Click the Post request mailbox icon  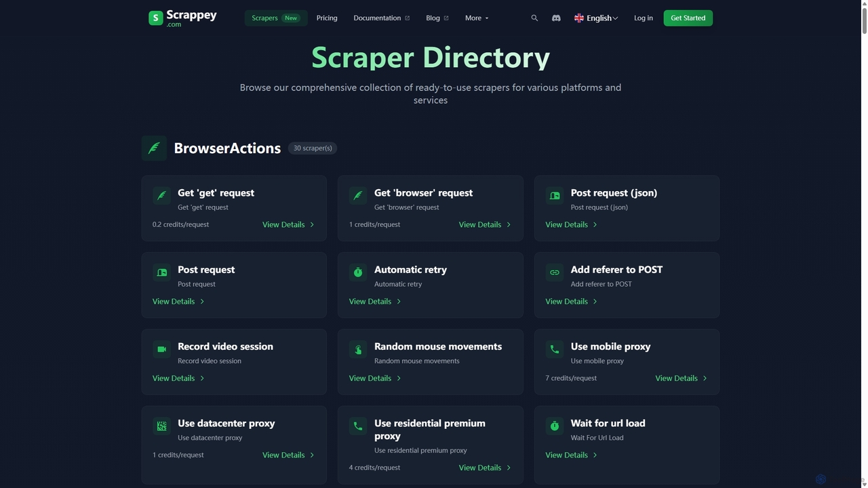tap(161, 272)
